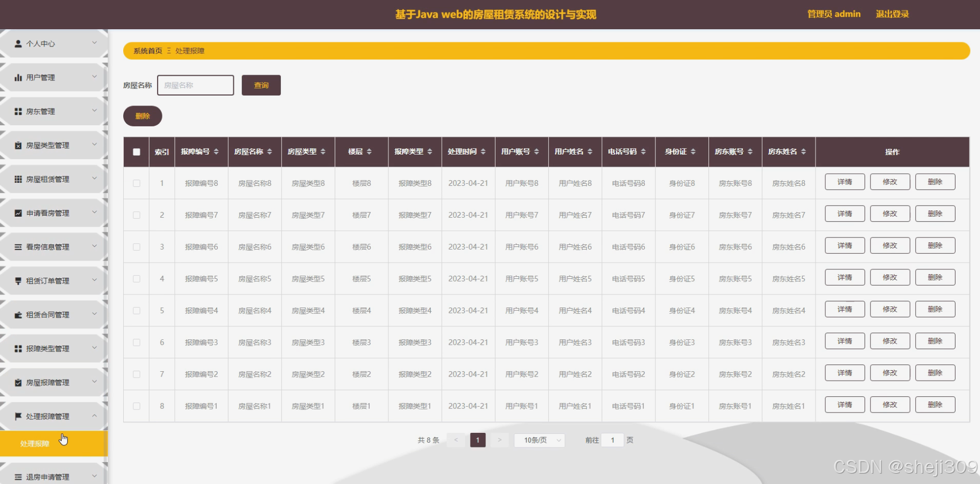Click the 看房信息管理 list icon
Screen dimensions: 980x484
17,246
